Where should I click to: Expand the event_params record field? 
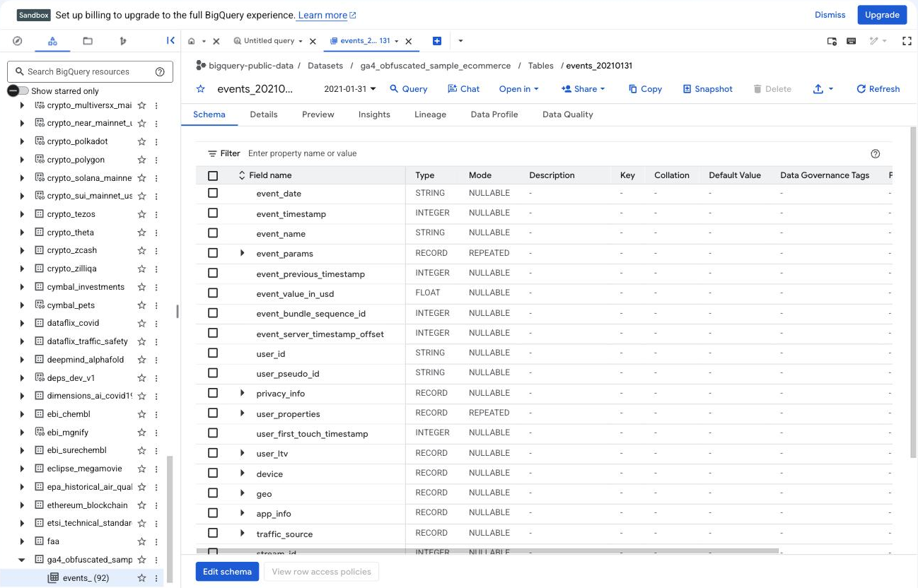click(x=242, y=253)
